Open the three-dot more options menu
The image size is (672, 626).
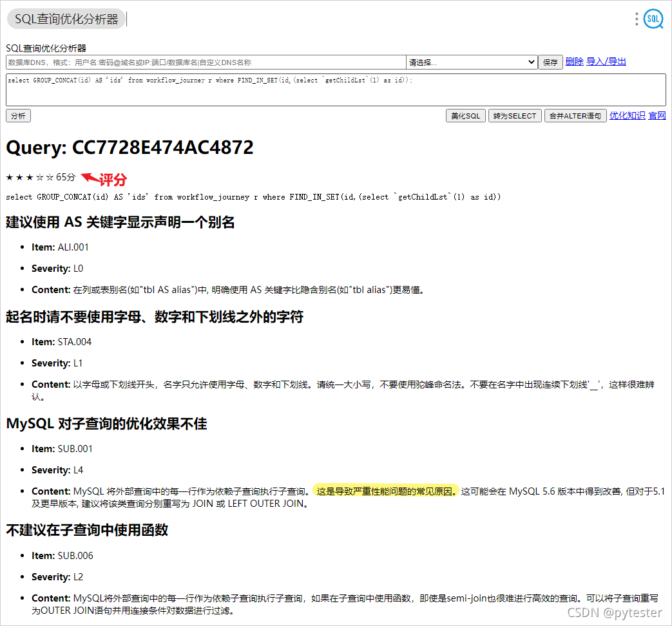637,19
